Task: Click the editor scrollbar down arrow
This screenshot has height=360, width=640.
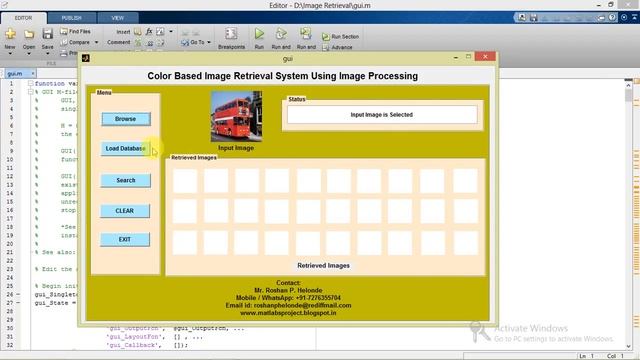Action: pyautogui.click(x=629, y=347)
